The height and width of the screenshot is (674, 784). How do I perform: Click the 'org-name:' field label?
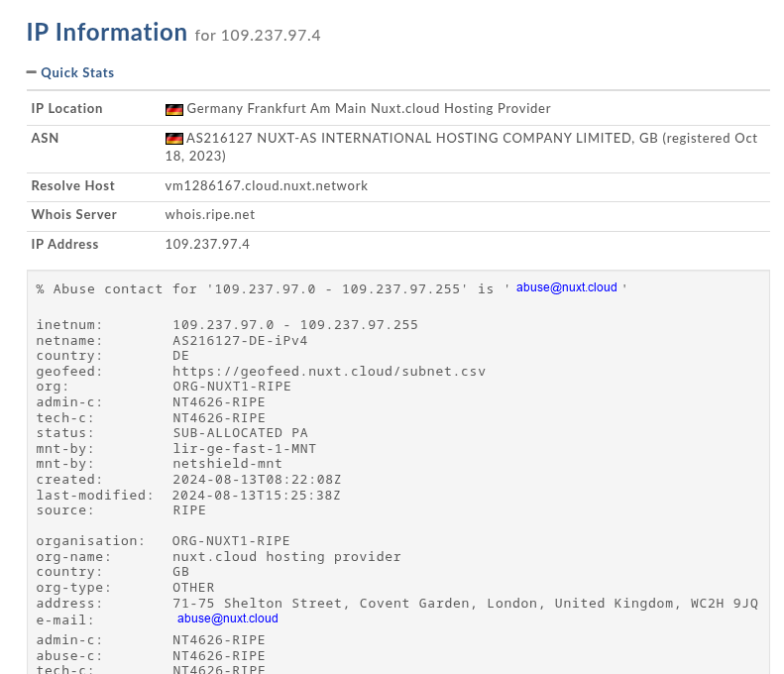(x=73, y=557)
